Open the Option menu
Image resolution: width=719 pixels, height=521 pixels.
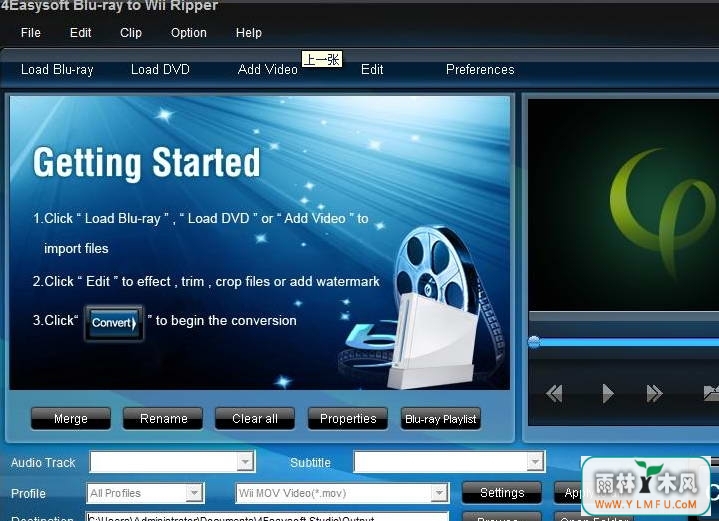[x=188, y=33]
